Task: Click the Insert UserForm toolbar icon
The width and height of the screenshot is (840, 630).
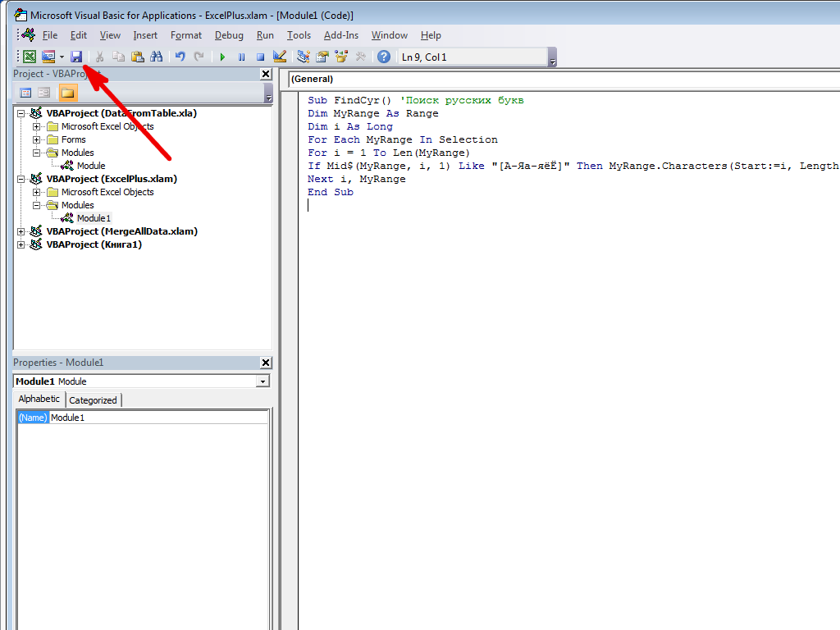Action: (x=48, y=57)
